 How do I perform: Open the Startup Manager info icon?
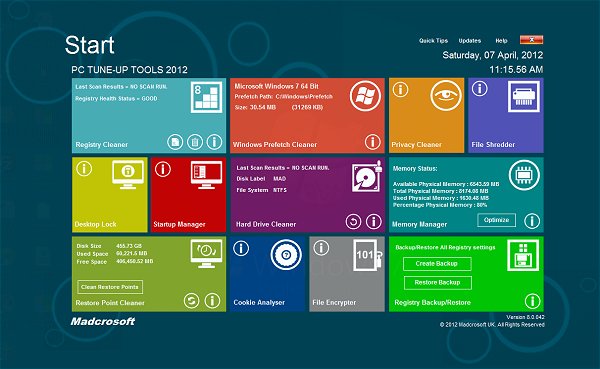(163, 169)
